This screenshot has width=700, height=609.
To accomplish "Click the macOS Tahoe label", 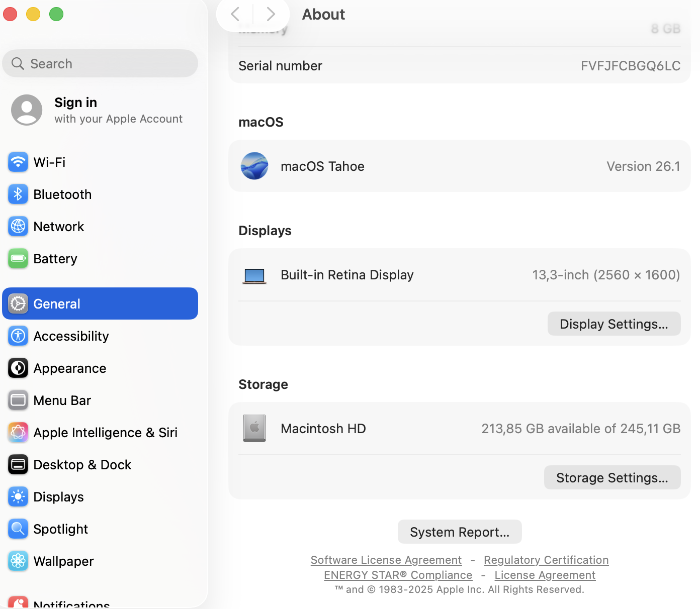I will [x=323, y=166].
